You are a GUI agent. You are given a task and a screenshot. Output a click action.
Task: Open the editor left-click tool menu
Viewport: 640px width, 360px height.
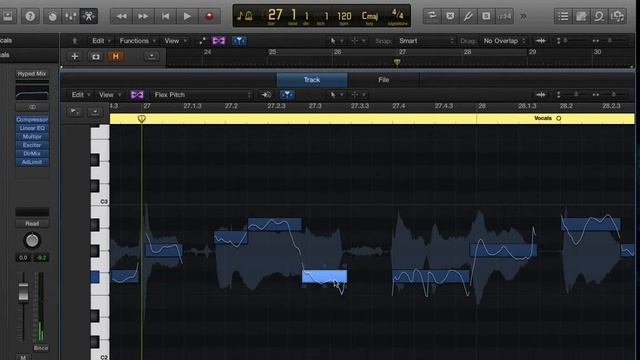coord(336,95)
